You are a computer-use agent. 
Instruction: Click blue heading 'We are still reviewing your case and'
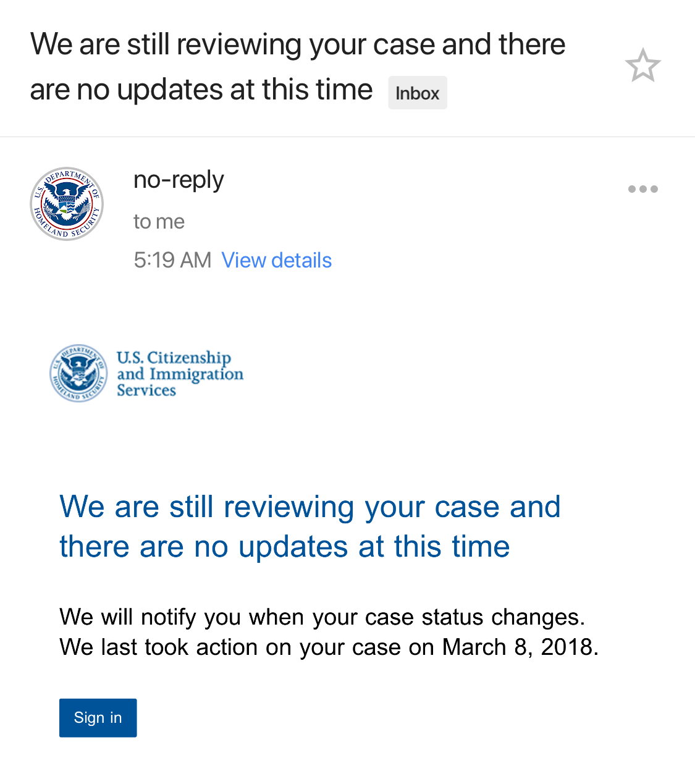coord(310,507)
